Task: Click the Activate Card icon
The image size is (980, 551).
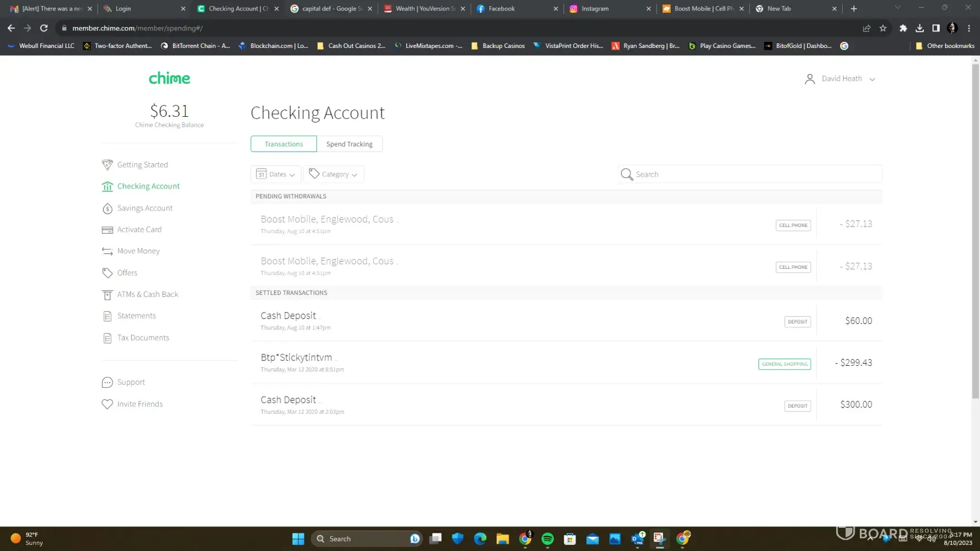Action: tap(107, 230)
